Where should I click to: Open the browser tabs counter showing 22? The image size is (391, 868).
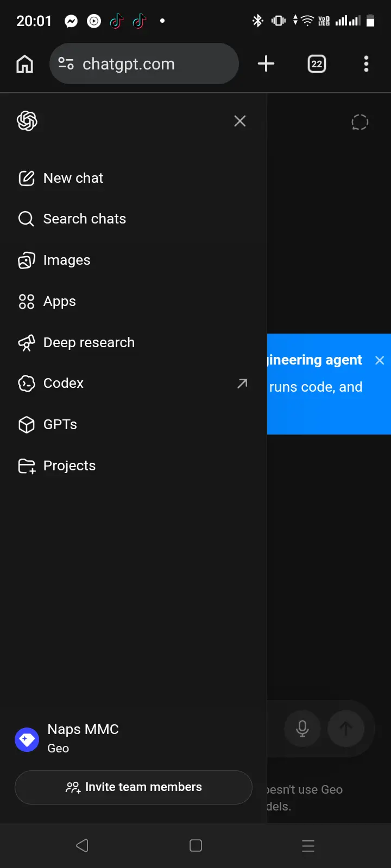pos(317,64)
